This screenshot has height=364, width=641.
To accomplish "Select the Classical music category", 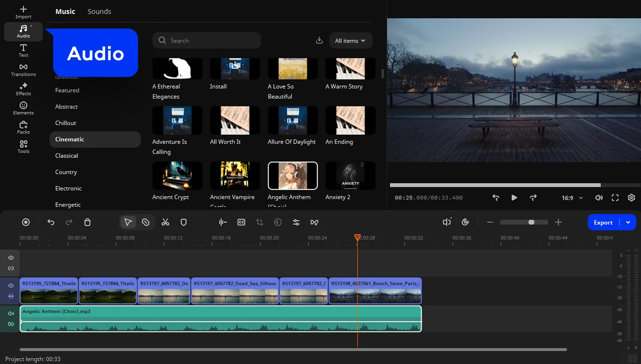I will [67, 156].
